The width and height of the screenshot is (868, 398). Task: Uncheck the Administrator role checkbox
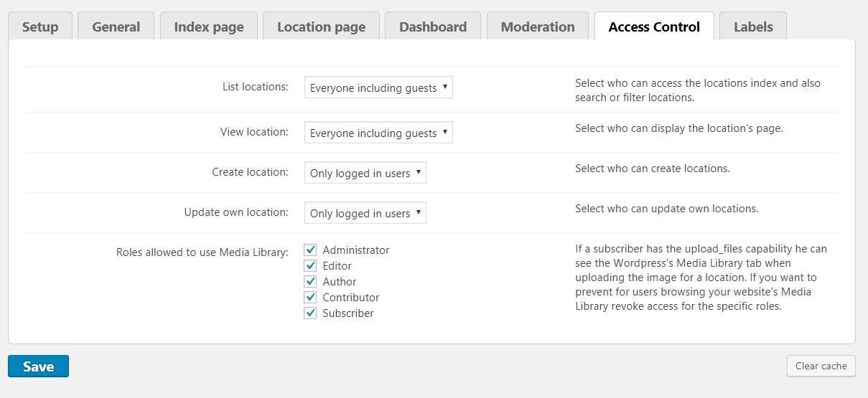(310, 250)
